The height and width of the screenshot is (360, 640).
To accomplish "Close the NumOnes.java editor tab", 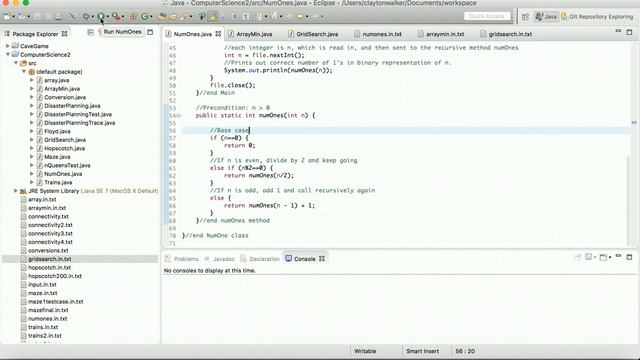I will click(218, 34).
